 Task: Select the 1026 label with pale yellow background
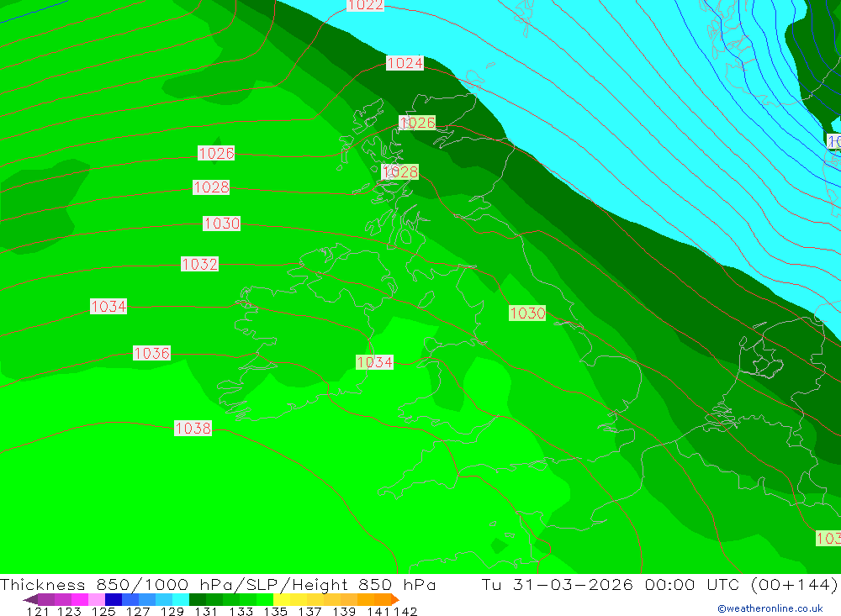coord(417,123)
